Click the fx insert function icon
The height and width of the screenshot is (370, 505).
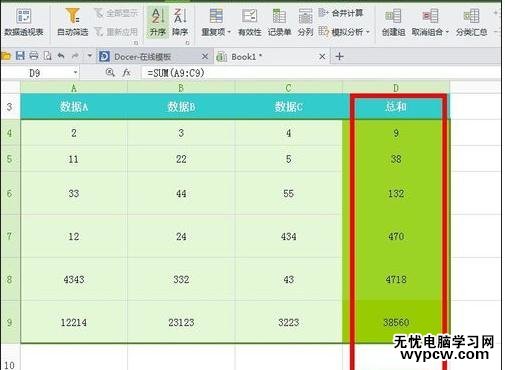tap(126, 73)
